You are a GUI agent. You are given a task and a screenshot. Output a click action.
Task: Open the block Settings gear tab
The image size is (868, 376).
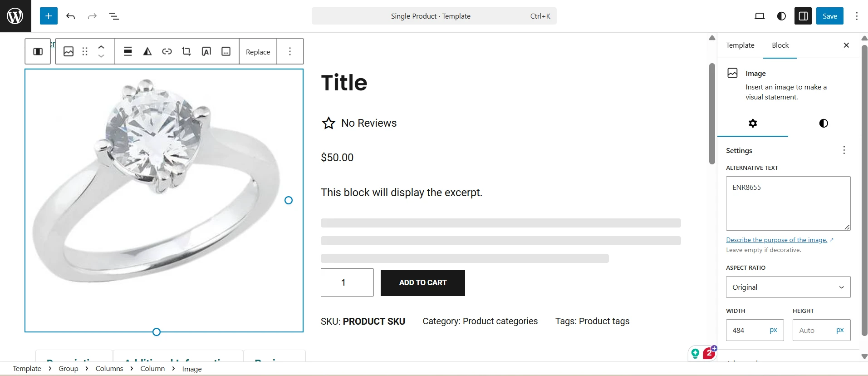point(753,124)
